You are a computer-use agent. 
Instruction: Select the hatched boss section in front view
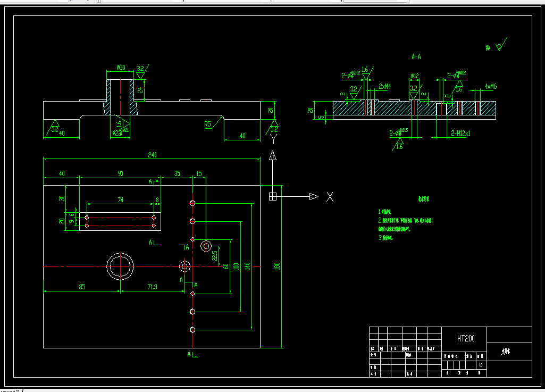pyautogui.click(x=120, y=97)
